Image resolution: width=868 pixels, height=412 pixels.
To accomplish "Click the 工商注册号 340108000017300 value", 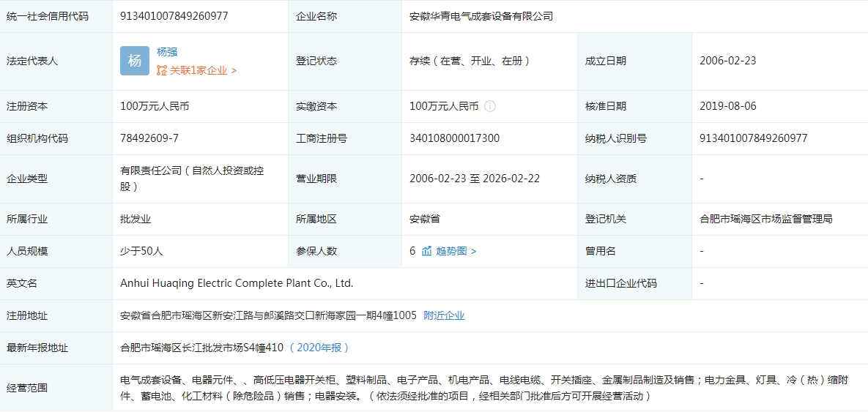I will coord(454,138).
